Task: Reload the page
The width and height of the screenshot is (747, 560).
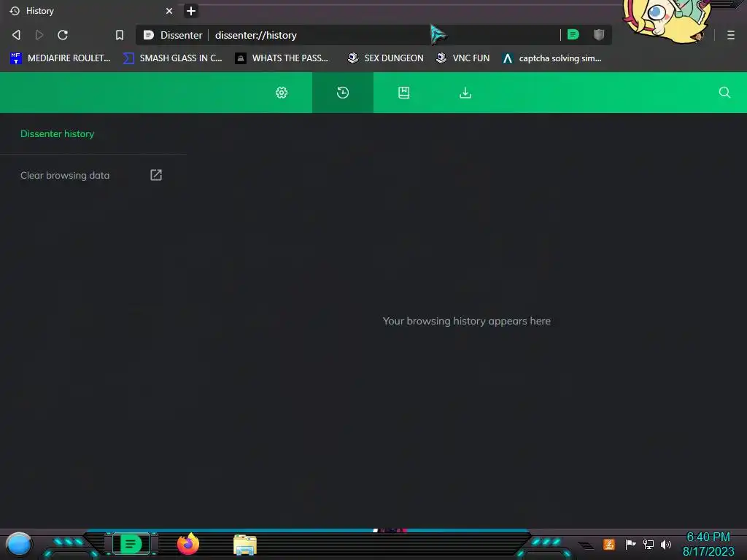Action: click(x=63, y=35)
